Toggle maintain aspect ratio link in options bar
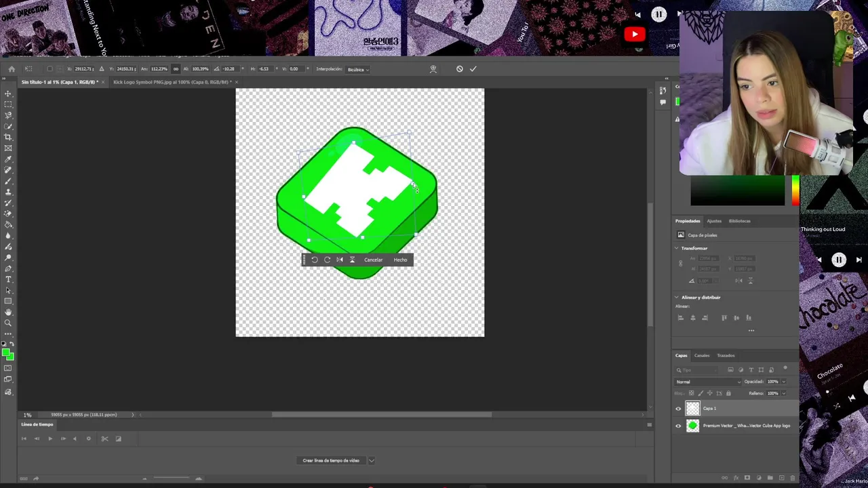The image size is (868, 488). 176,68
